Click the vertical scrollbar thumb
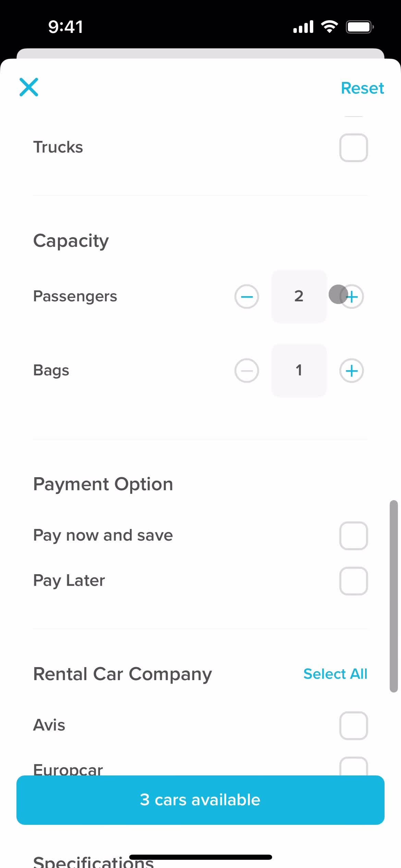The image size is (401, 868). click(393, 596)
